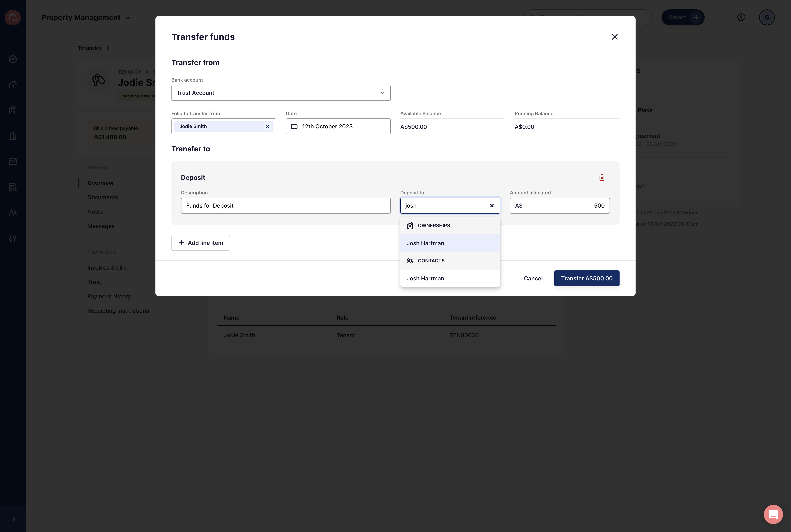Confirm Transfer A$500.00
Viewport: 791px width, 532px height.
point(587,278)
